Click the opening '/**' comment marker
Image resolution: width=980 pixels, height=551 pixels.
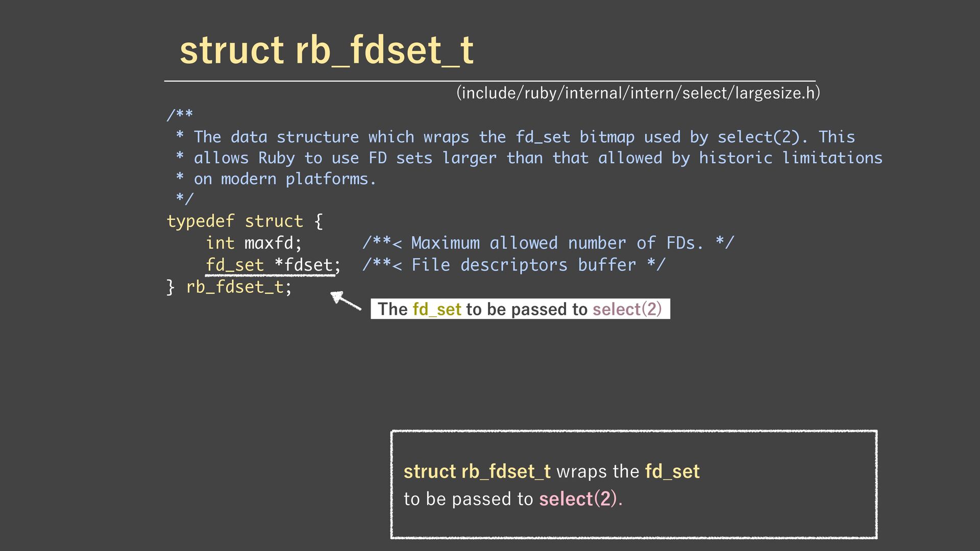pyautogui.click(x=180, y=115)
